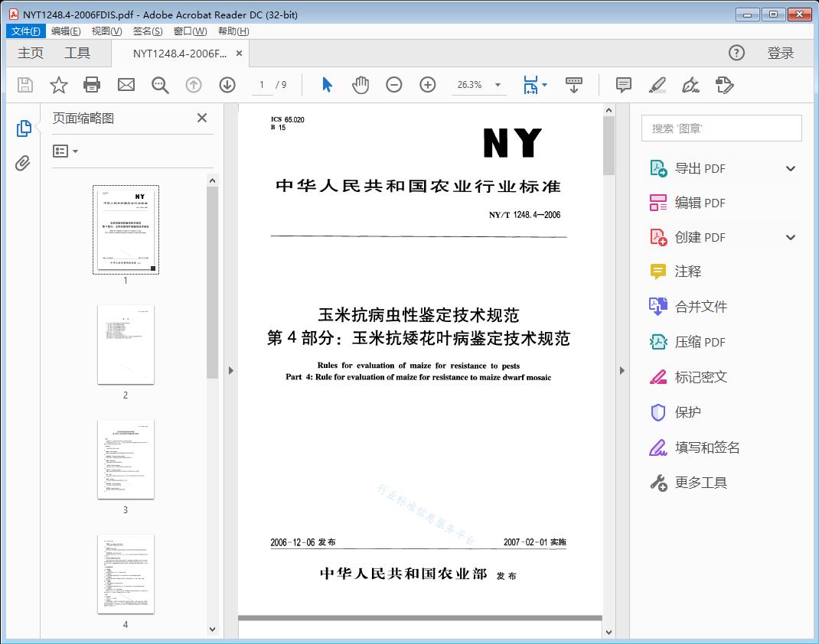Select the hand pan tool
The image size is (819, 644).
click(361, 85)
